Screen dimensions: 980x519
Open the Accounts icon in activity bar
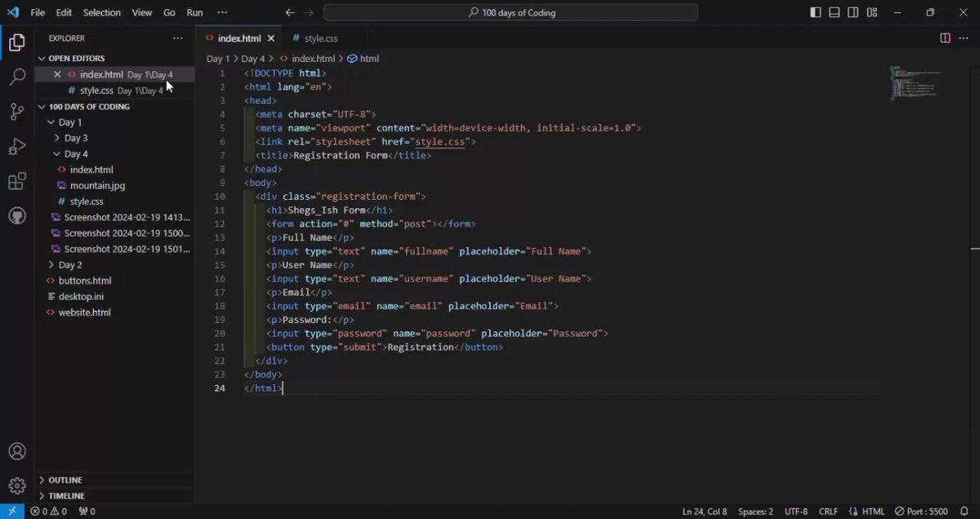click(x=16, y=451)
